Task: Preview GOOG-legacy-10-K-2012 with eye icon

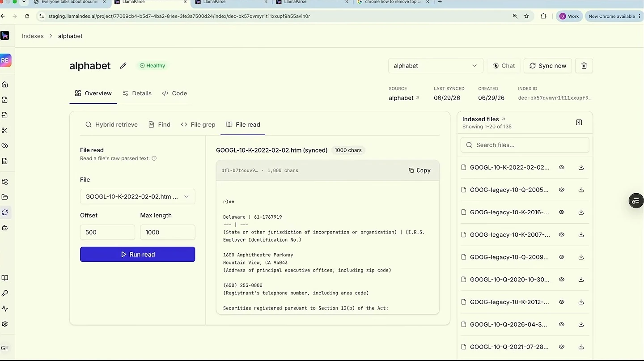Action: (561, 302)
